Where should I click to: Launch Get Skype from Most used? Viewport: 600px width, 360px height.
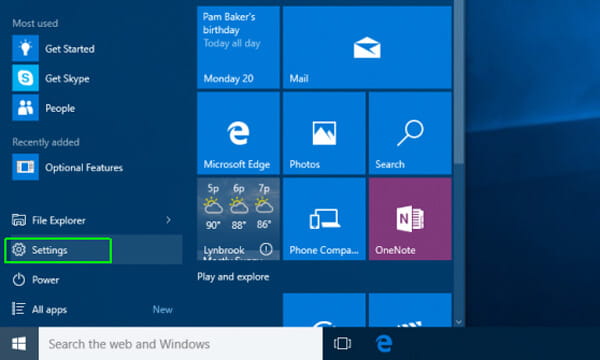tap(51, 78)
